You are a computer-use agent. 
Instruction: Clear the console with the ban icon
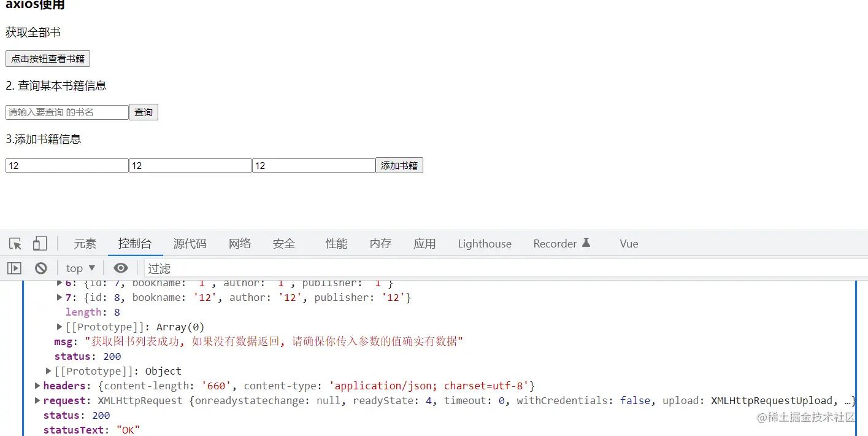[41, 268]
